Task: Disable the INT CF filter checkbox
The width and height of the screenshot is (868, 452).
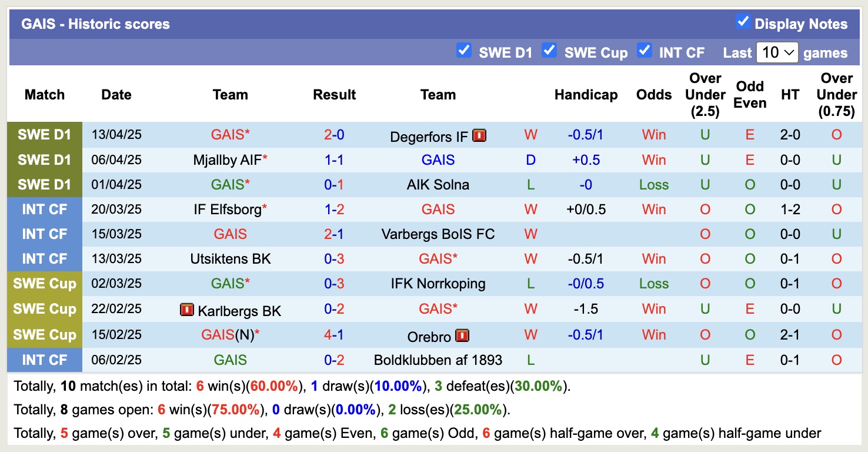Action: click(x=645, y=51)
